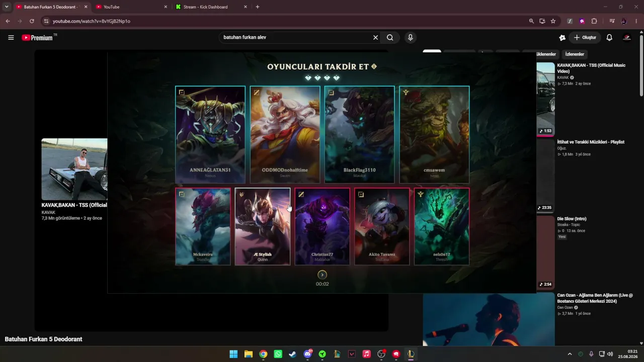Close the Batuhan Furkan 5 Deodorant tab
The image size is (644, 362).
pos(86,7)
